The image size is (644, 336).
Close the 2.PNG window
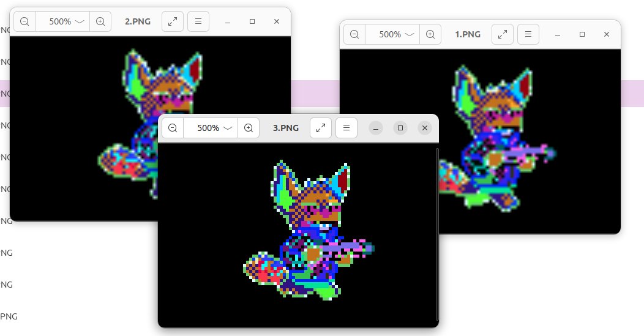277,21
